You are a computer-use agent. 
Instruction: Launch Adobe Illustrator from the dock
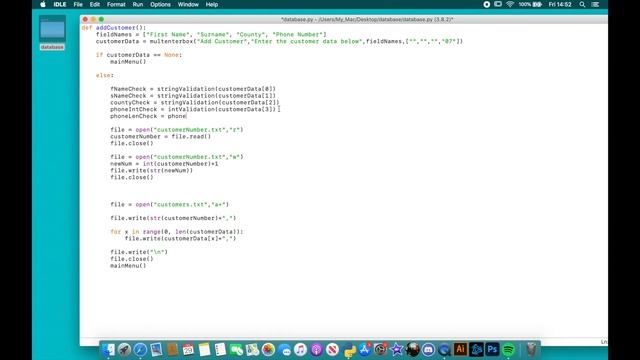coord(460,349)
